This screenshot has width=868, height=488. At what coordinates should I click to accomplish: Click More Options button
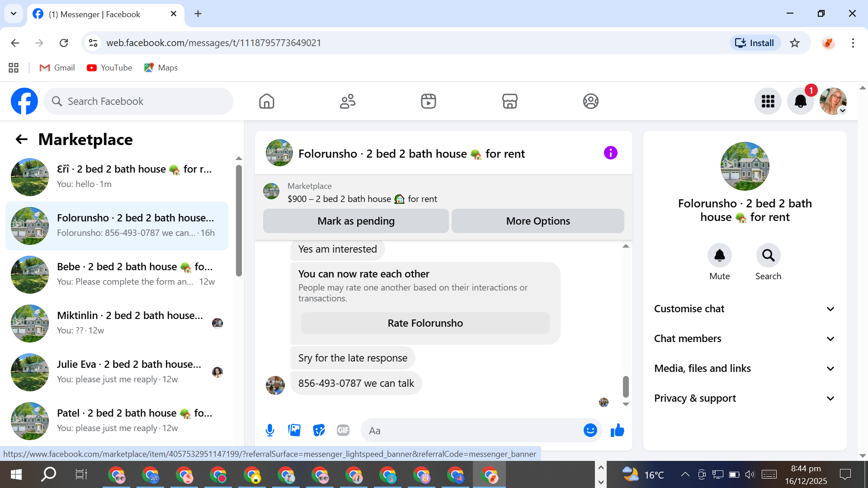tap(538, 221)
